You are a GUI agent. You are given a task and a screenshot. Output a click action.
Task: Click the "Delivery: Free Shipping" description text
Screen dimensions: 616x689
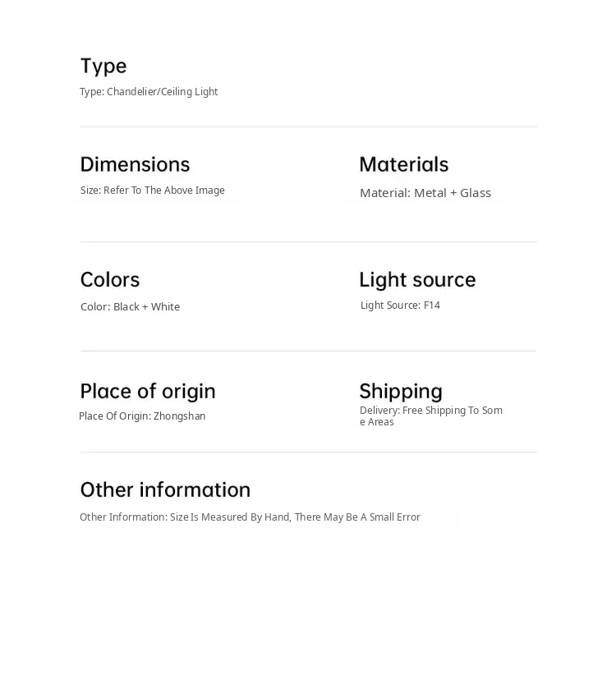pos(430,416)
